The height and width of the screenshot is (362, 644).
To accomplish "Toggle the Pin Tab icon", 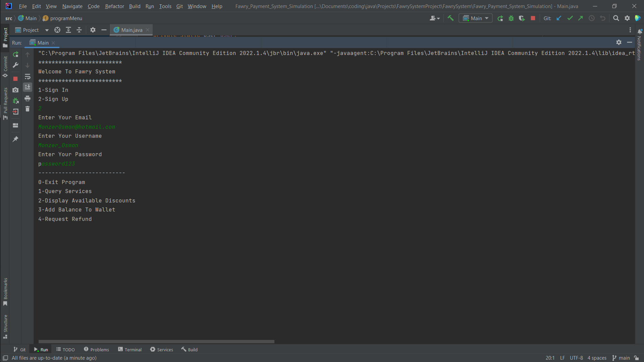I will (x=15, y=139).
